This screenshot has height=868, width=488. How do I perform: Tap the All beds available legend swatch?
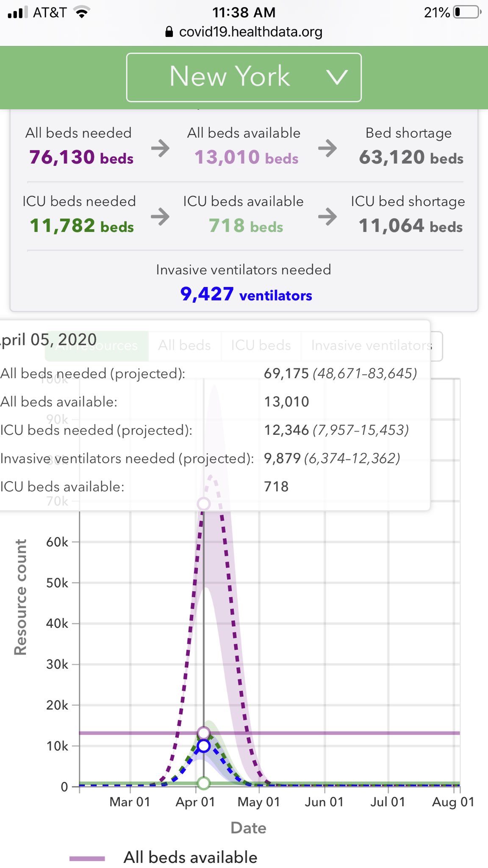(x=87, y=858)
